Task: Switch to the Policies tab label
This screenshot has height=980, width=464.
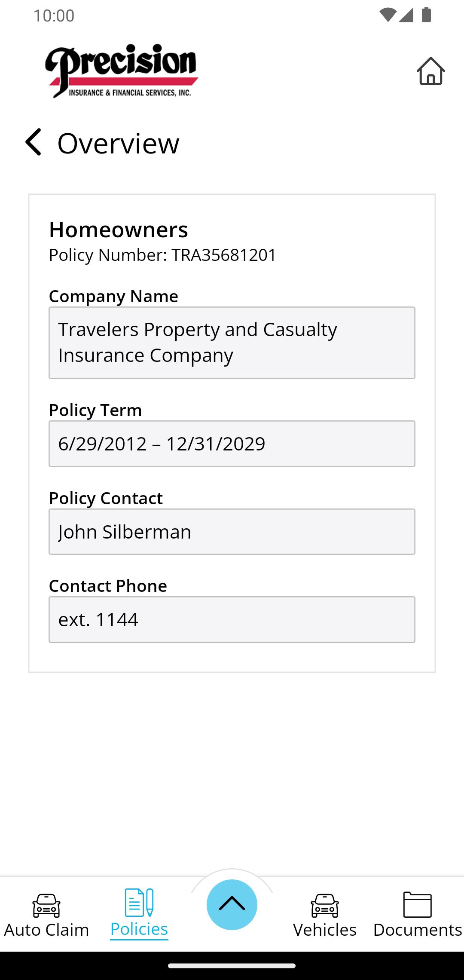Action: click(139, 929)
